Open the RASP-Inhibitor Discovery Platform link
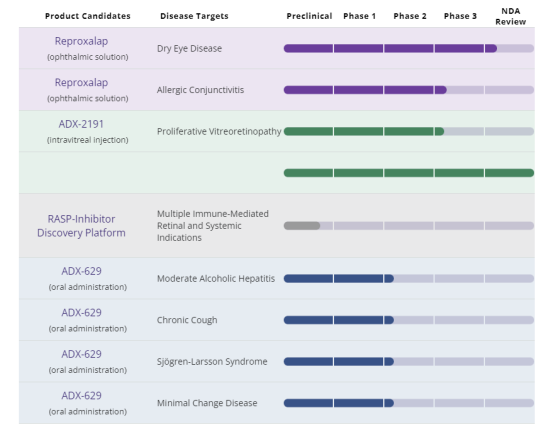Image resolution: width=553 pixels, height=438 pixels. coord(81,226)
